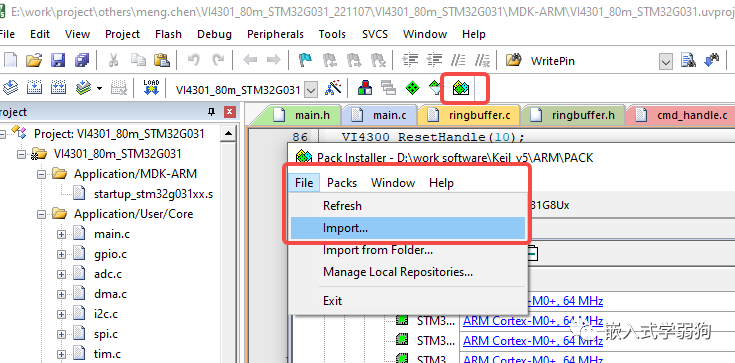
Task: Launch Pack Installer toolbar icon
Action: [461, 88]
